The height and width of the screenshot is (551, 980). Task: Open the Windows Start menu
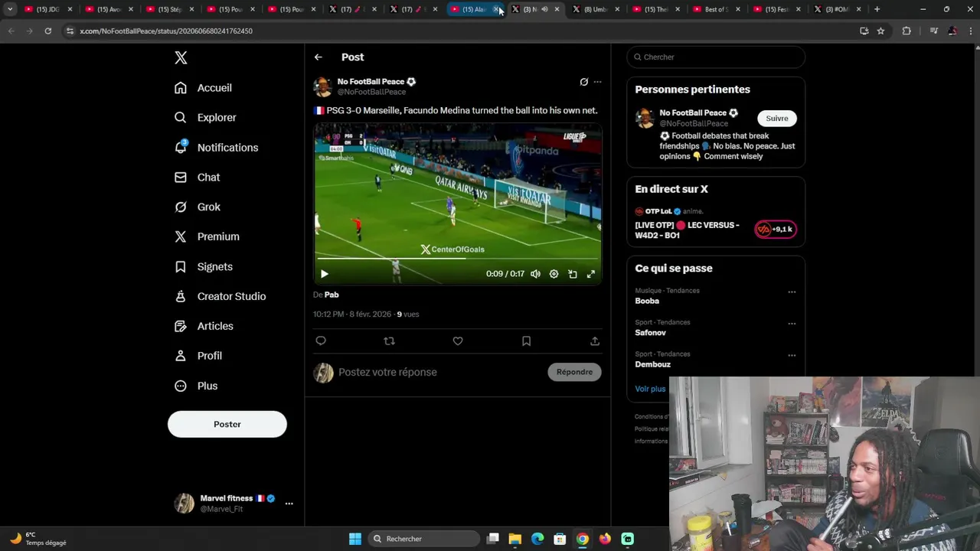point(355,539)
